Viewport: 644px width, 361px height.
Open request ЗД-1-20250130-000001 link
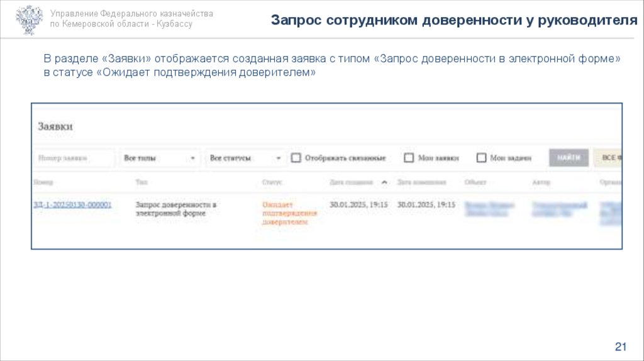click(73, 204)
